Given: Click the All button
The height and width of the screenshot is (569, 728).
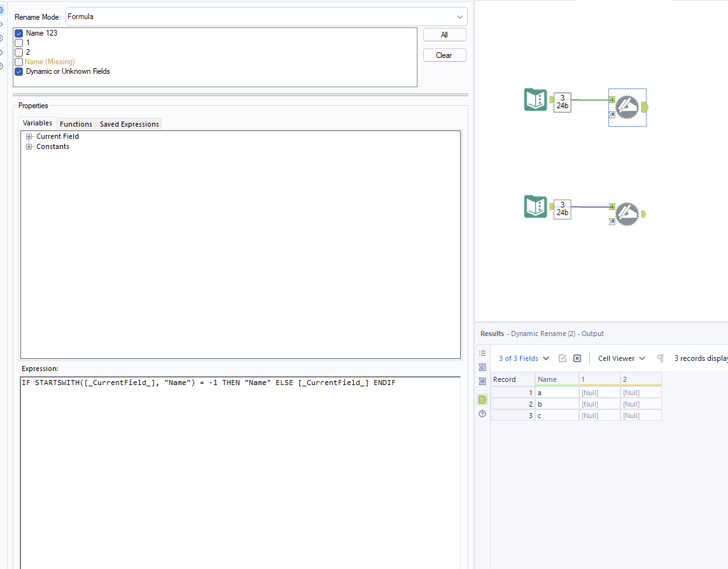Looking at the screenshot, I should pos(444,34).
